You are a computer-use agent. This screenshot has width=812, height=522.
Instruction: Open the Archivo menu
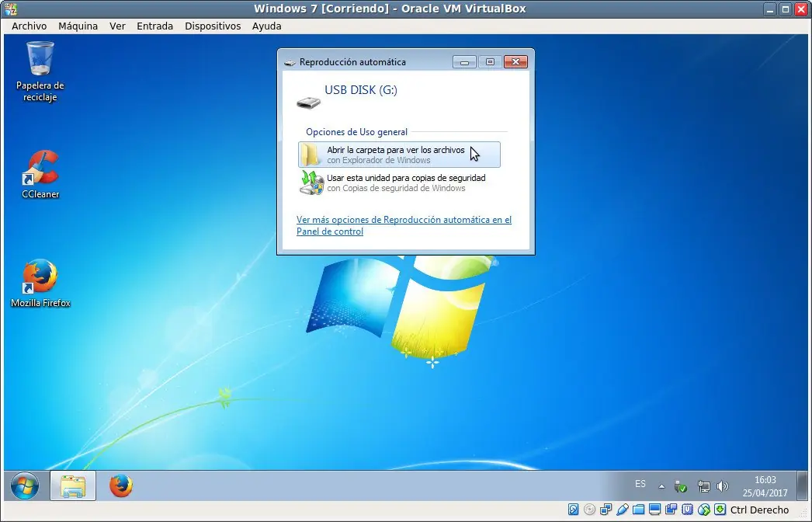29,26
